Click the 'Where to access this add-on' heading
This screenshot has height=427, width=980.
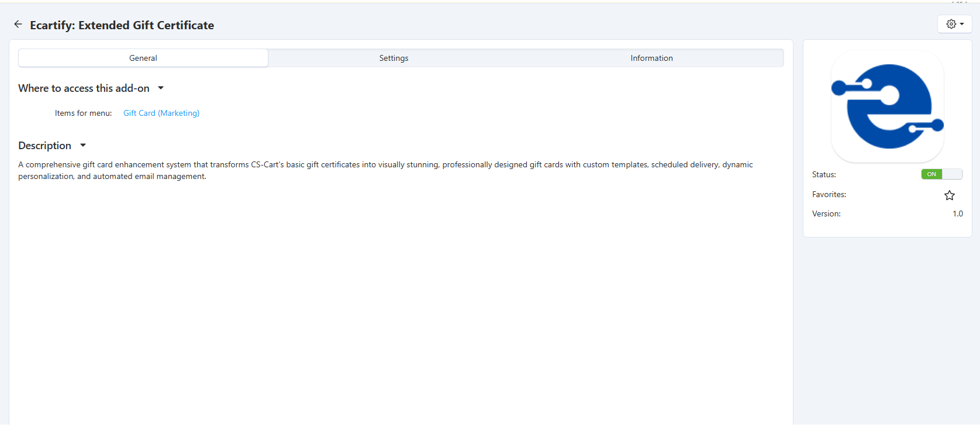pos(84,88)
